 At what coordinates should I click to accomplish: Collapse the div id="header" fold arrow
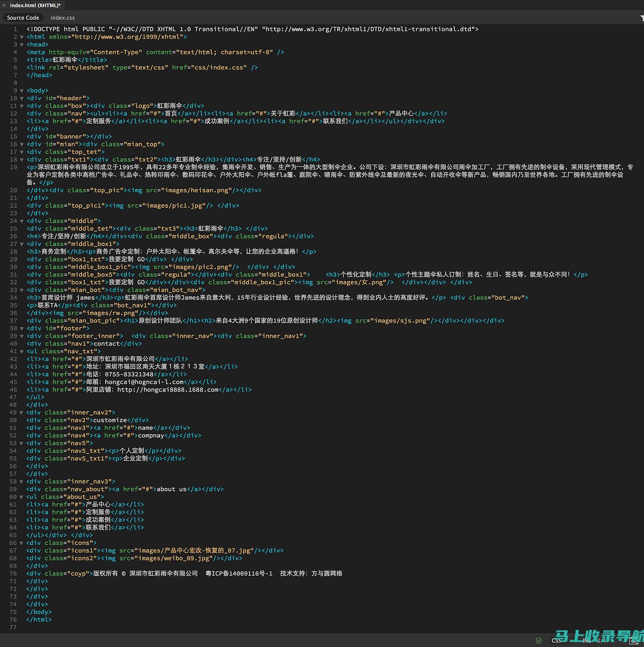(x=22, y=98)
